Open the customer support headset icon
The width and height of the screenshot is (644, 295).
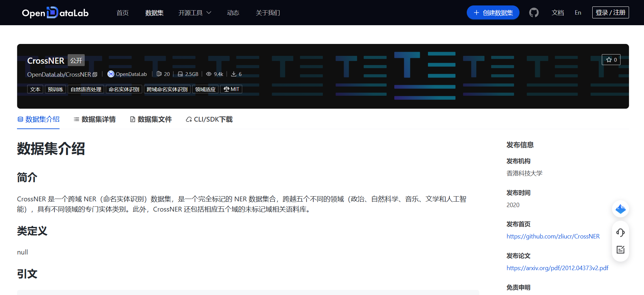coord(621,233)
